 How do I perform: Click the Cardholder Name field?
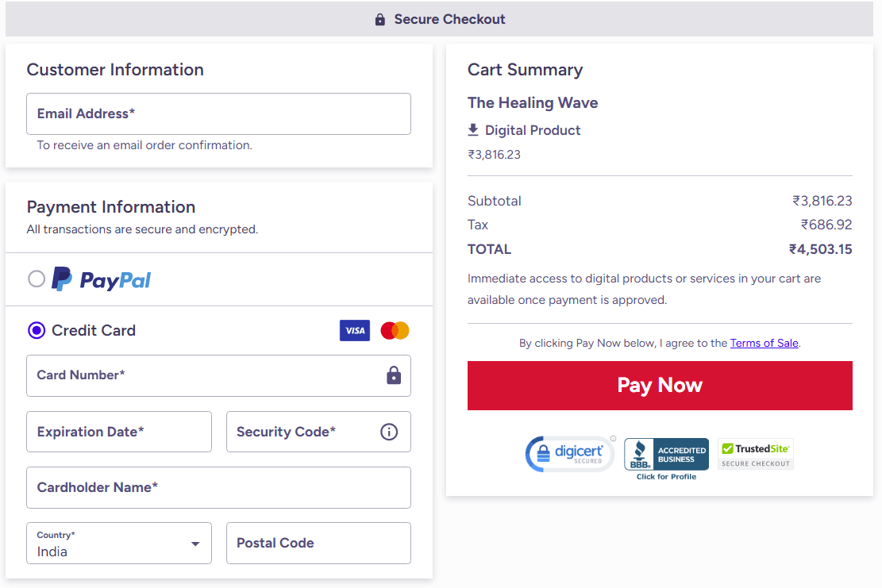point(218,487)
